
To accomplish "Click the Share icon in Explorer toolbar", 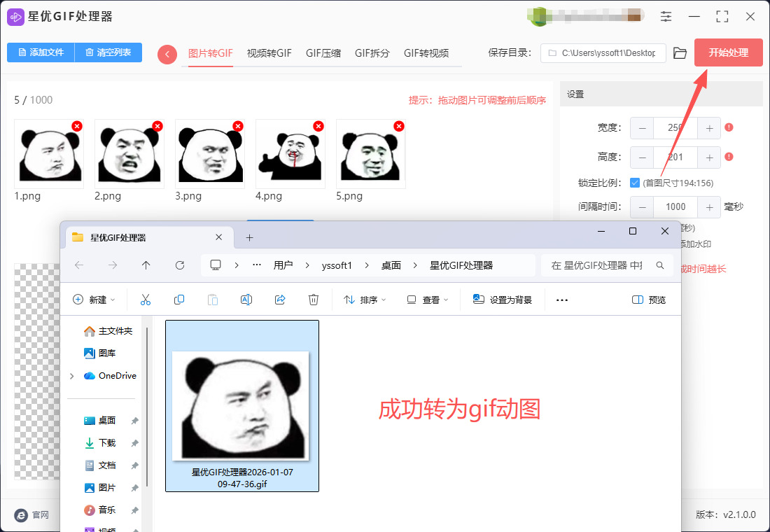I will click(280, 300).
